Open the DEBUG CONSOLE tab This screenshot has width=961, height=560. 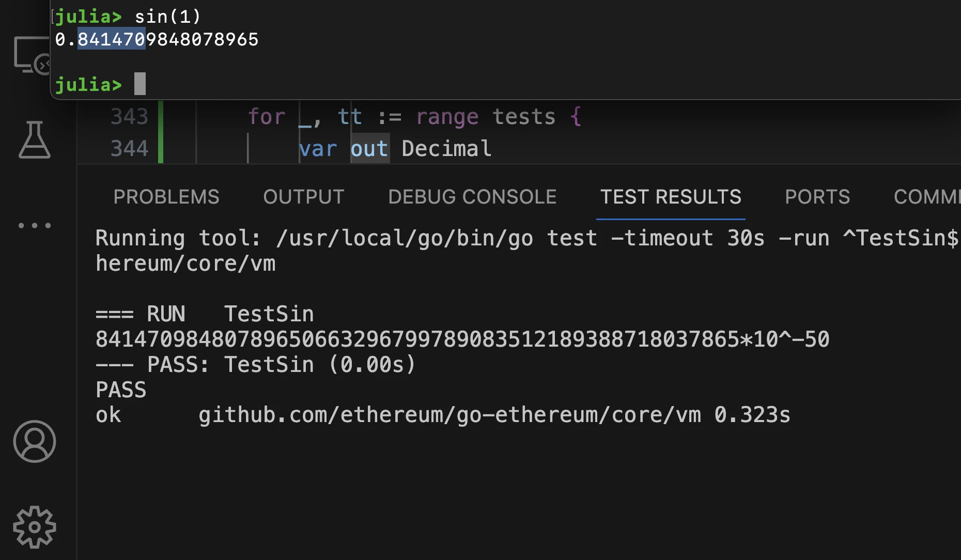pyautogui.click(x=472, y=197)
